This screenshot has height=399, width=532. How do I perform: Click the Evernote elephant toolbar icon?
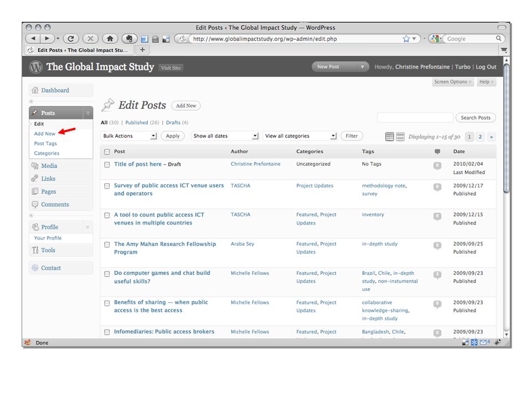tap(129, 39)
